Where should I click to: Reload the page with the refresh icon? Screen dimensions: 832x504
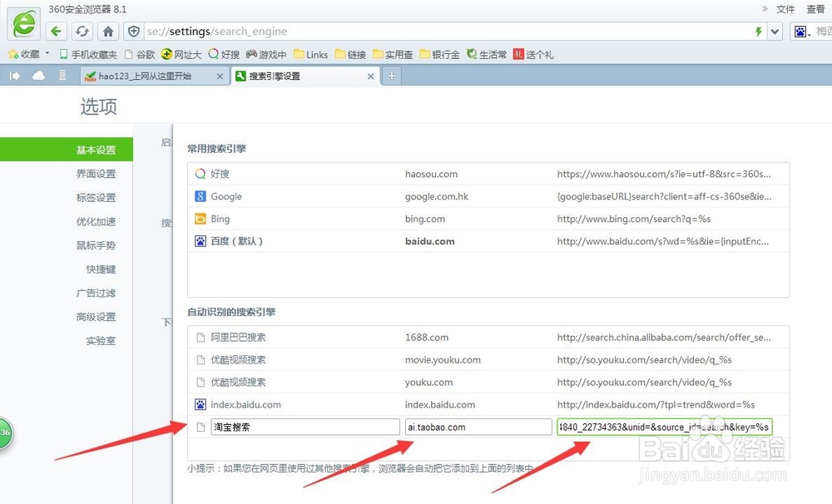(82, 32)
